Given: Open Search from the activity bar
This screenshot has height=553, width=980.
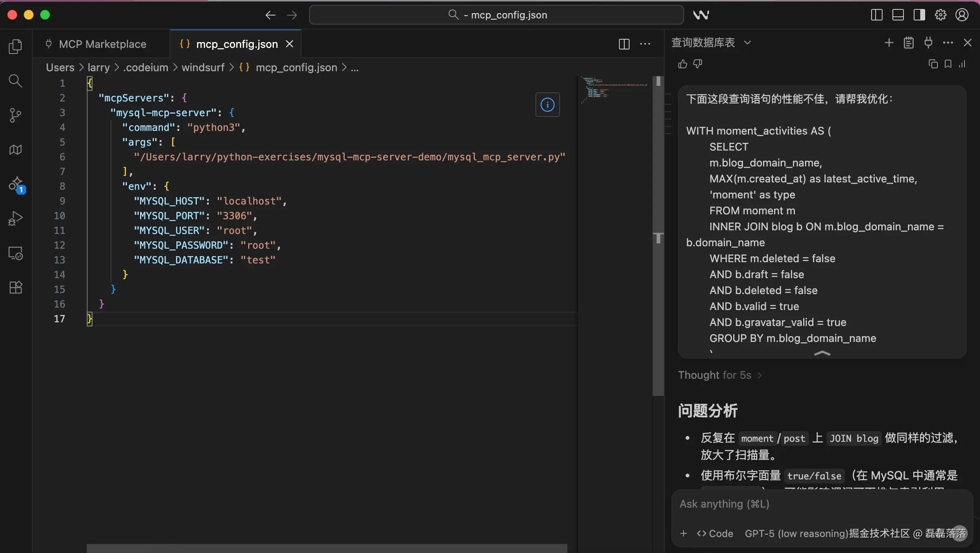Looking at the screenshot, I should tap(16, 81).
